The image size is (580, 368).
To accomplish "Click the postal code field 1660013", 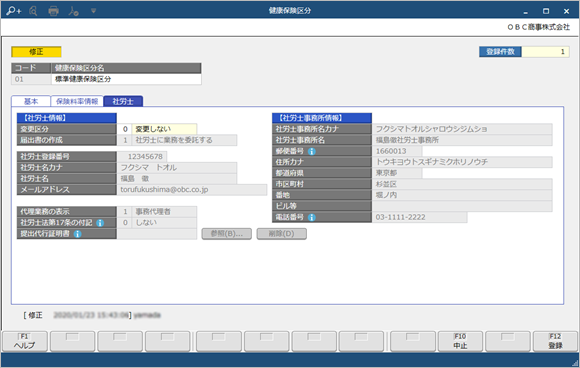I will (397, 151).
